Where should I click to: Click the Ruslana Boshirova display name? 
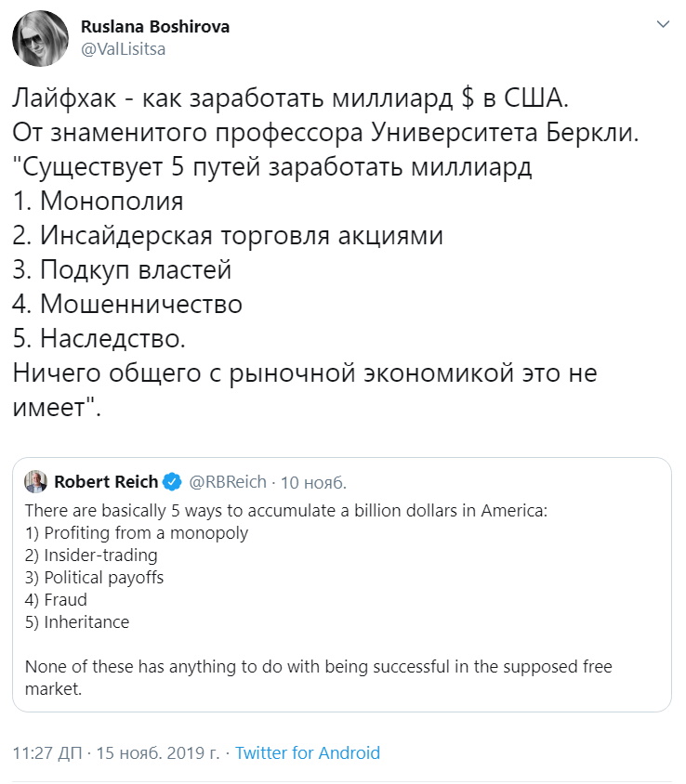(155, 27)
